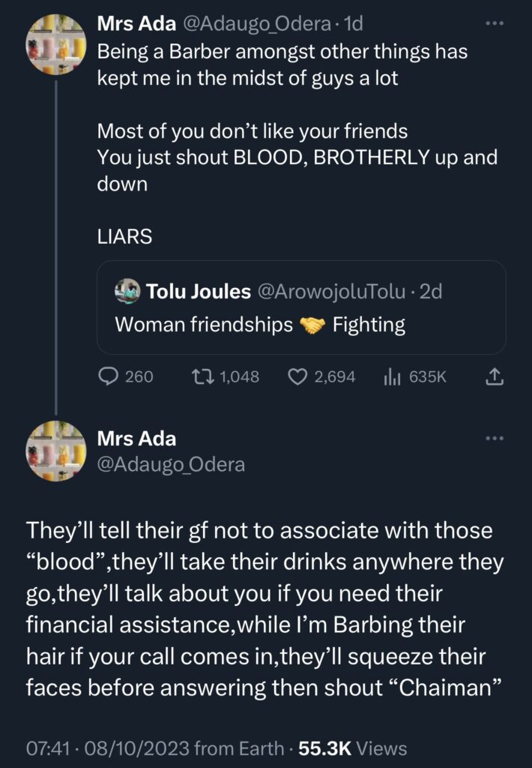This screenshot has width=532, height=768.
Task: Like the tweet with heart icon
Action: 297,377
